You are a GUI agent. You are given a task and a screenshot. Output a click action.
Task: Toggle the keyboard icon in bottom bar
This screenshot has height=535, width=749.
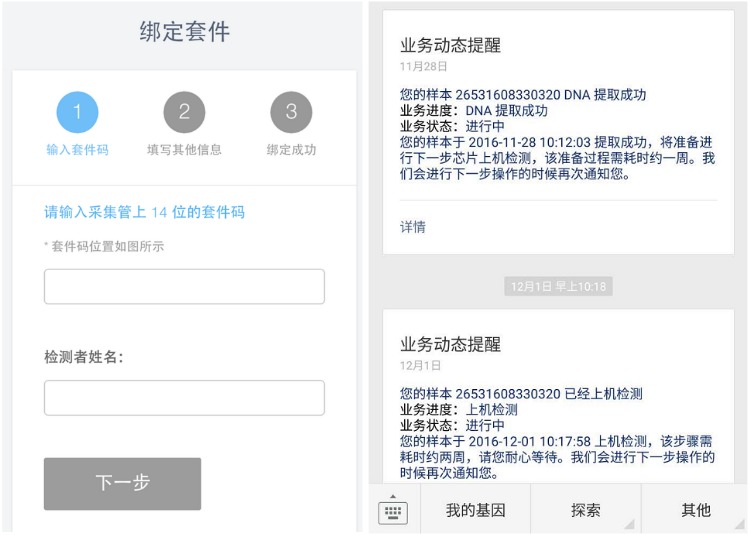393,511
